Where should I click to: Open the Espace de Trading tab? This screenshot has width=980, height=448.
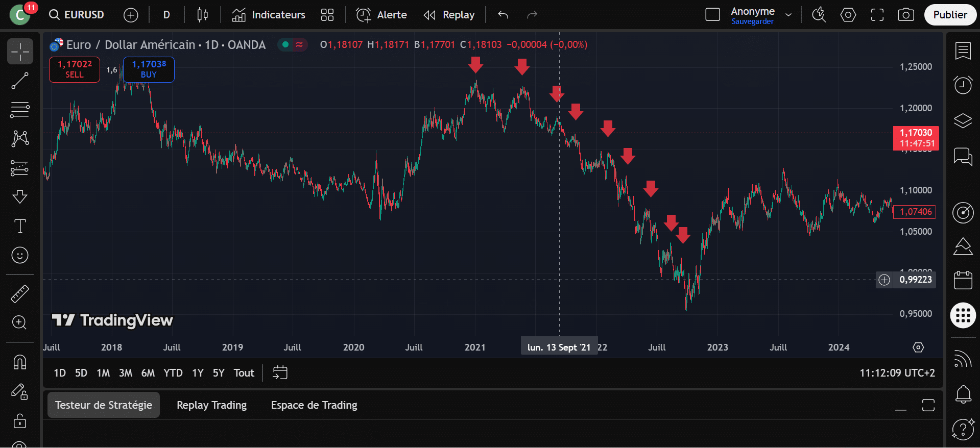[x=314, y=405]
